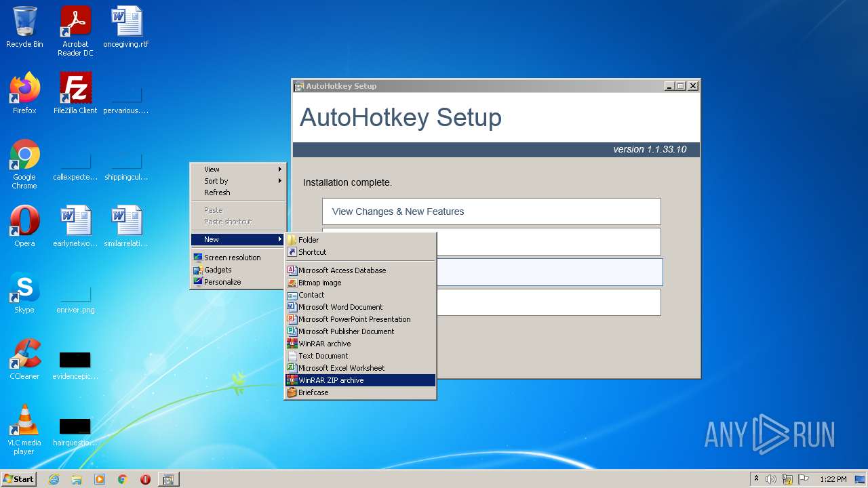The image size is (868, 488).
Task: Expand the View submenu
Action: click(x=238, y=169)
